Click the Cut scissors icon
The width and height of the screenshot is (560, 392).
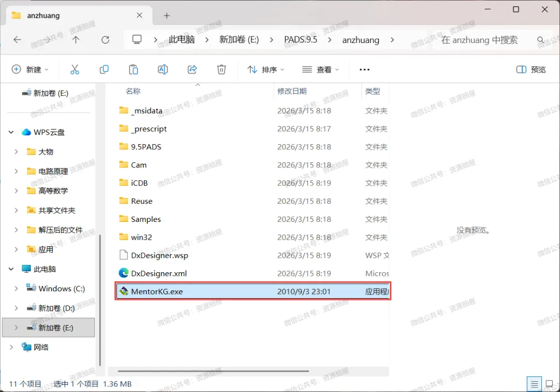[75, 69]
